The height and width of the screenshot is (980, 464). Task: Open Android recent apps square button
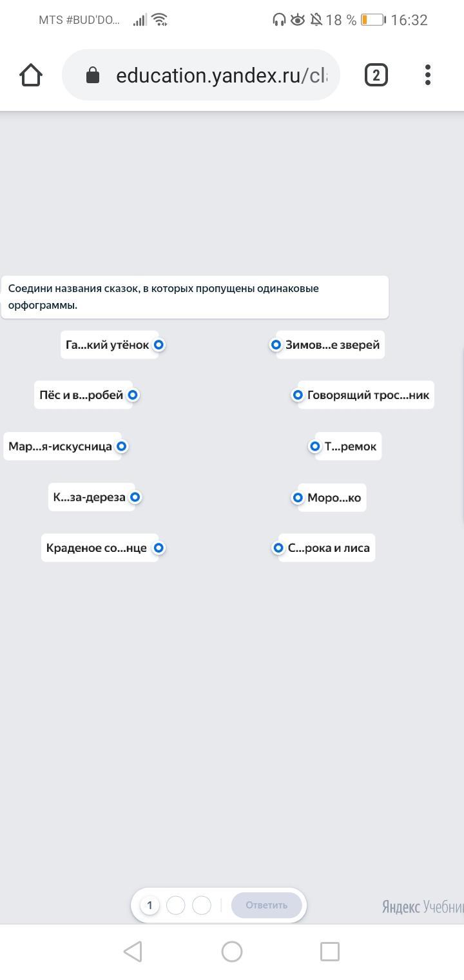[329, 951]
